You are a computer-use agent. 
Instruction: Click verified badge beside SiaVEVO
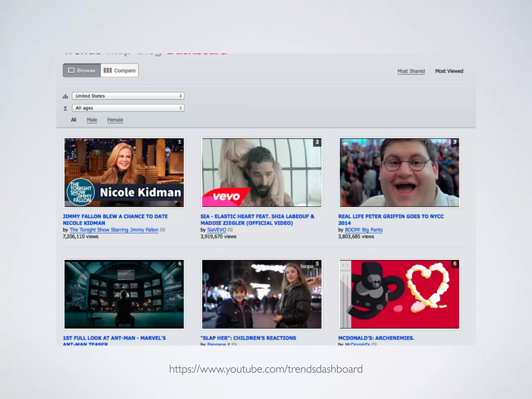230,230
